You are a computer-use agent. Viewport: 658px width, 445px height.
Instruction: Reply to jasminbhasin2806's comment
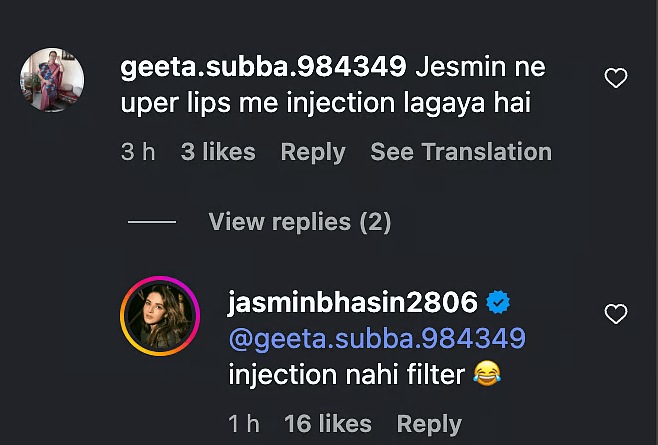coord(429,424)
